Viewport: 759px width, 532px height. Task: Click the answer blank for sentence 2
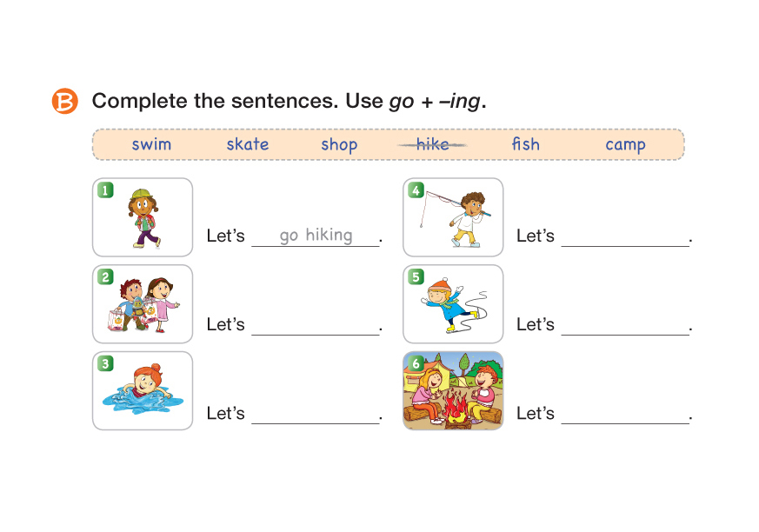[x=316, y=325]
